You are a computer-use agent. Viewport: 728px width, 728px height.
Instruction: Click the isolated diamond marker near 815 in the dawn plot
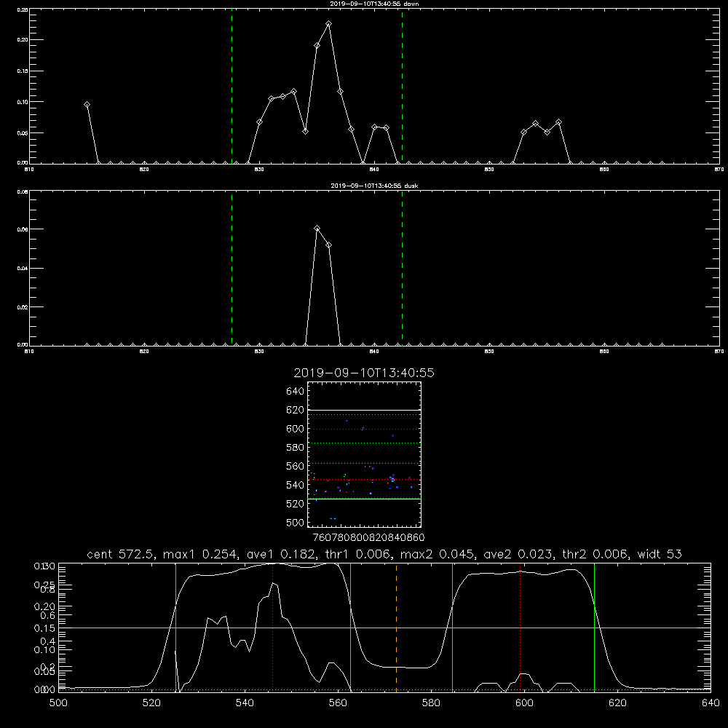pos(87,105)
